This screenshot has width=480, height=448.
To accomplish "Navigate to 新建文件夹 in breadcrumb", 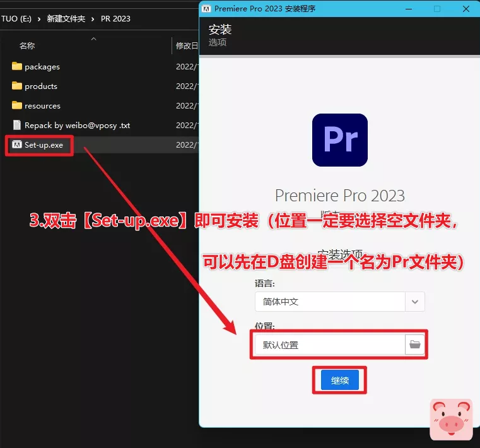I will pyautogui.click(x=66, y=19).
